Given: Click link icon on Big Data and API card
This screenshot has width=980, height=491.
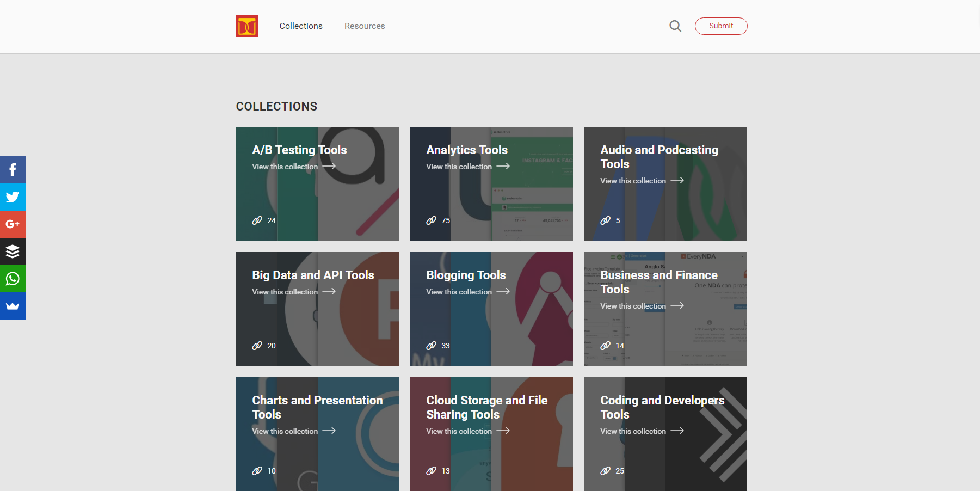Looking at the screenshot, I should 257,346.
